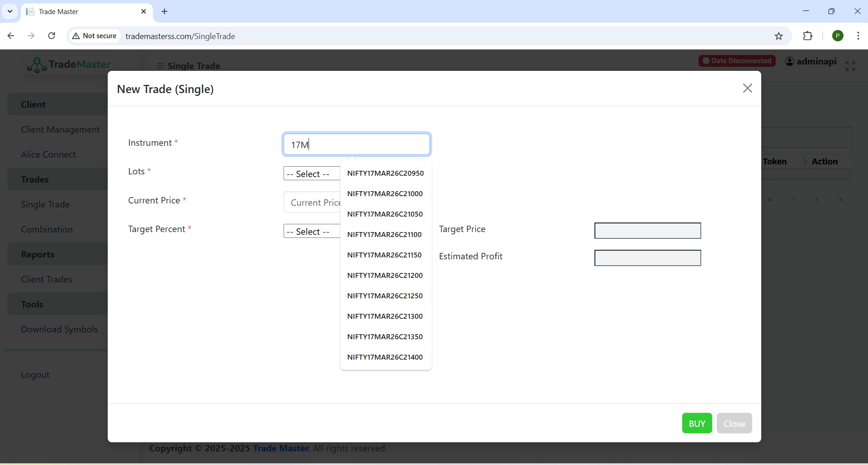868x465 pixels.
Task: Select NIFTY17MAR26C20950 from suggestions
Action: click(x=385, y=173)
